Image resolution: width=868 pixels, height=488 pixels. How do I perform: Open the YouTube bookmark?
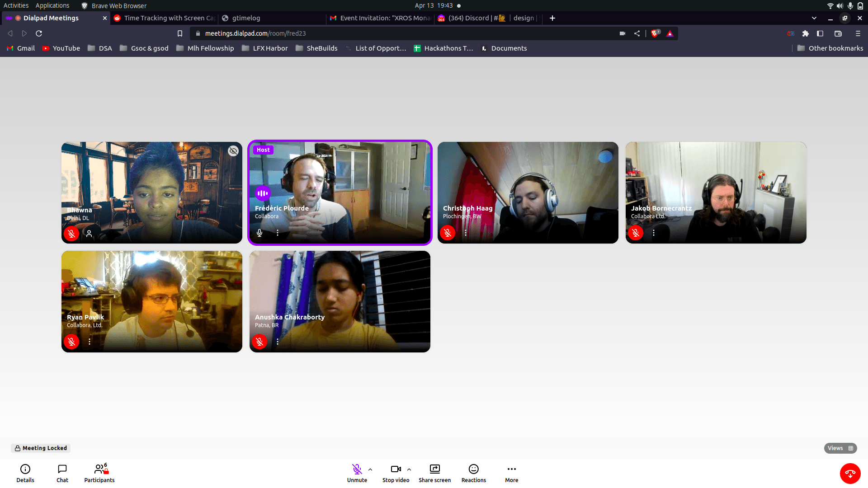[61, 48]
